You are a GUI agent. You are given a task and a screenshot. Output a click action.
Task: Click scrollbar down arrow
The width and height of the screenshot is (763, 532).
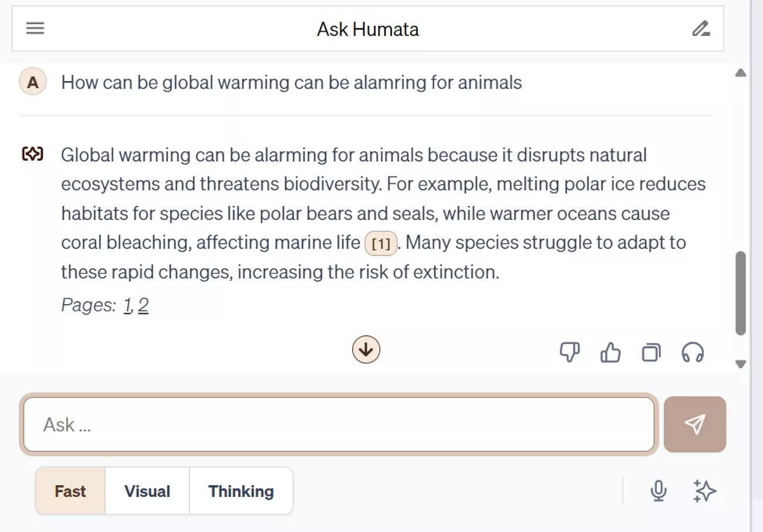click(x=741, y=364)
